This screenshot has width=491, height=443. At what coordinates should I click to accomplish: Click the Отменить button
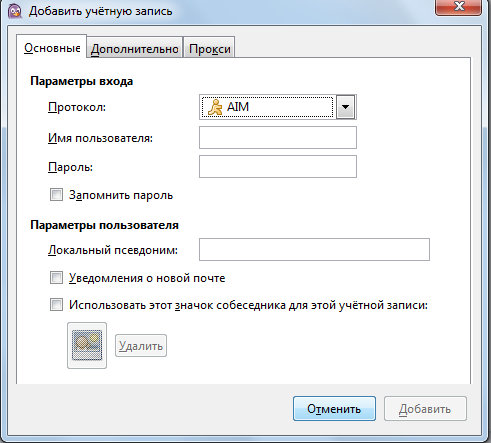334,408
